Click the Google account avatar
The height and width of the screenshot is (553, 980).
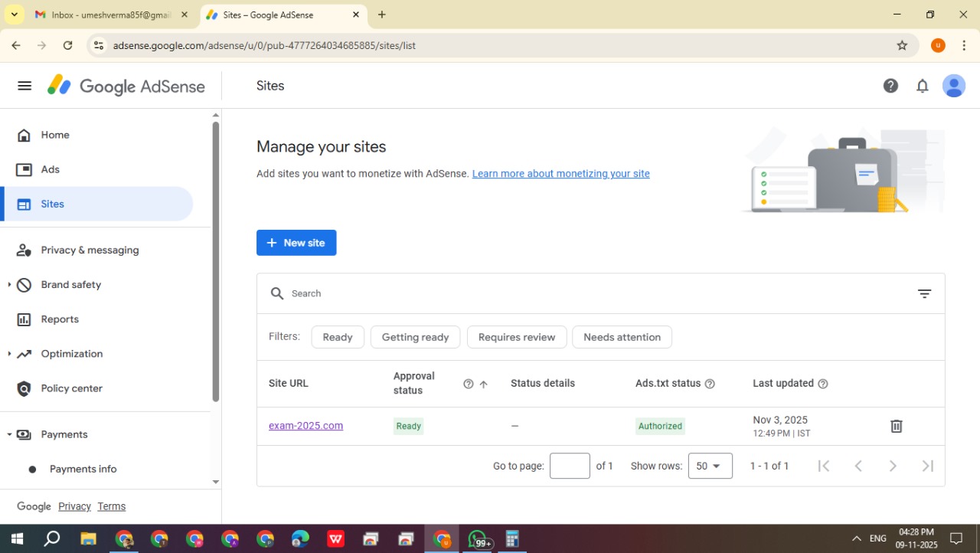[x=954, y=86]
